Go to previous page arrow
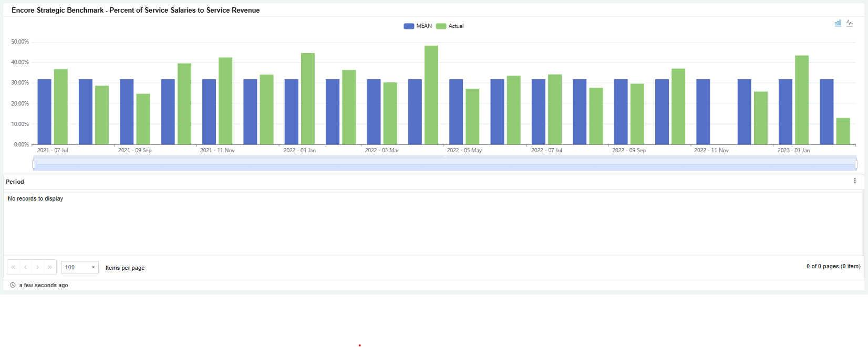868x347 pixels. (25, 267)
